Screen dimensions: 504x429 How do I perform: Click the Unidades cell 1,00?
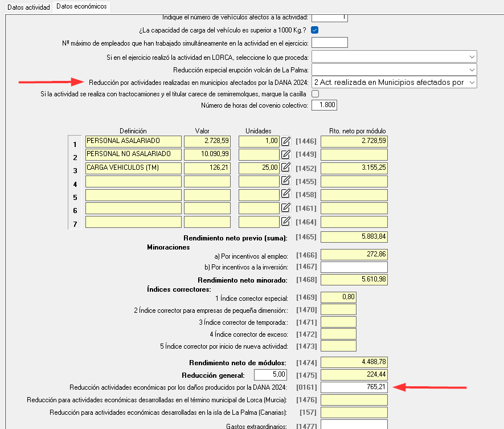tap(259, 141)
